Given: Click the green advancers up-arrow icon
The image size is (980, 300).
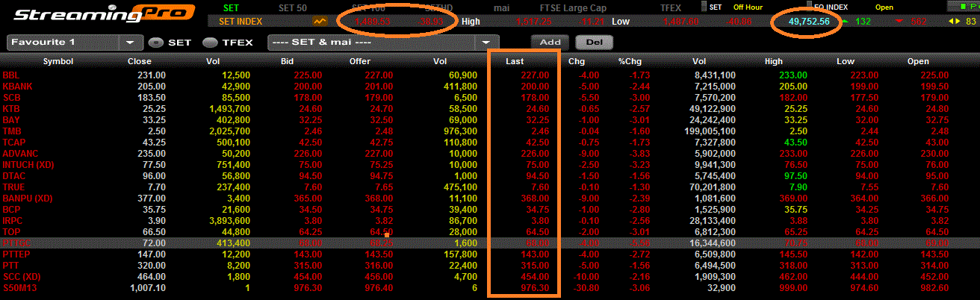Looking at the screenshot, I should (845, 22).
